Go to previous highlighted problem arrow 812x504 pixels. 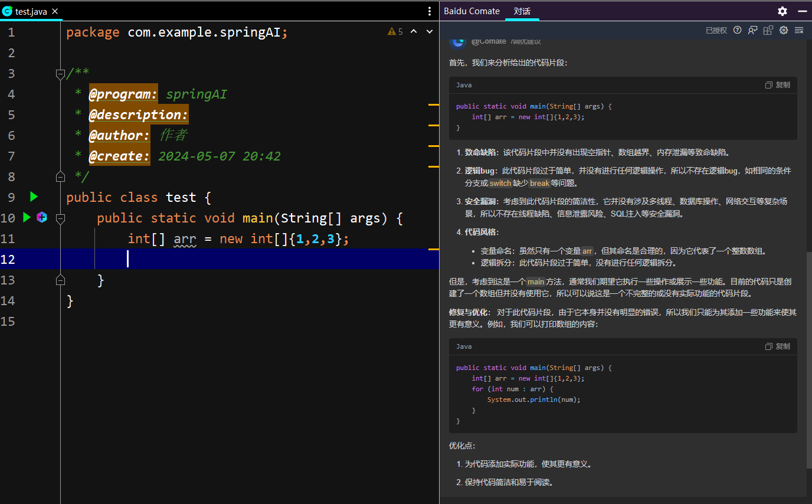click(x=414, y=32)
